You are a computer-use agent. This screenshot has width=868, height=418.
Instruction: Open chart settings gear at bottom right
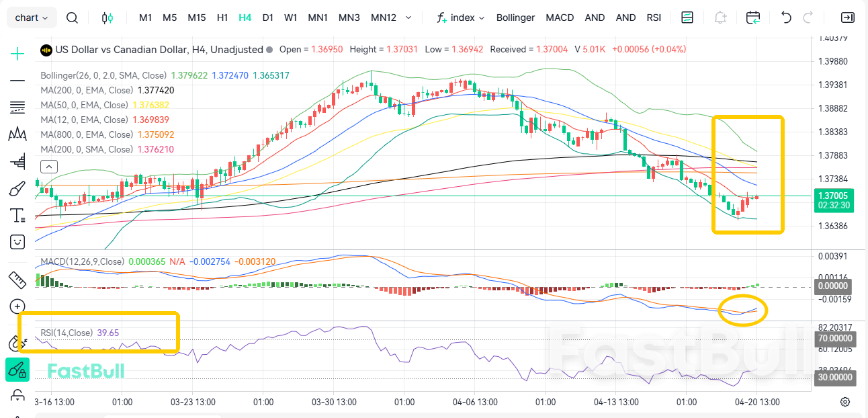pos(845,402)
